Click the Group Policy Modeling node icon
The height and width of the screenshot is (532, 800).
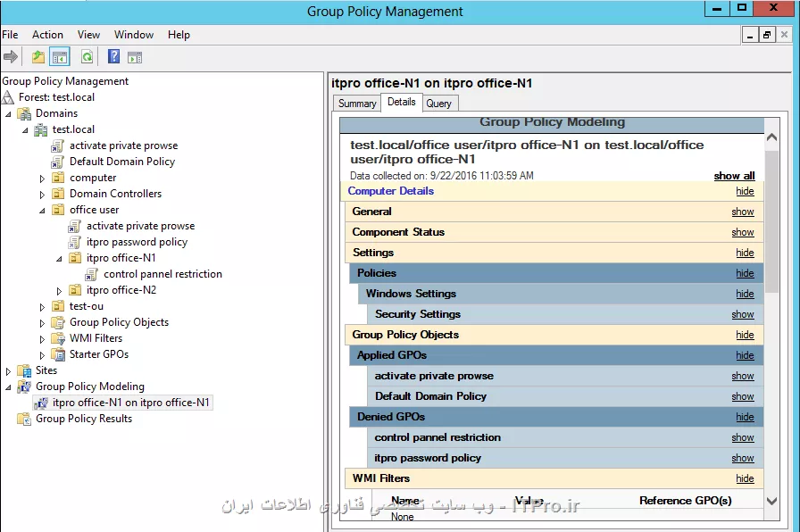tap(24, 387)
